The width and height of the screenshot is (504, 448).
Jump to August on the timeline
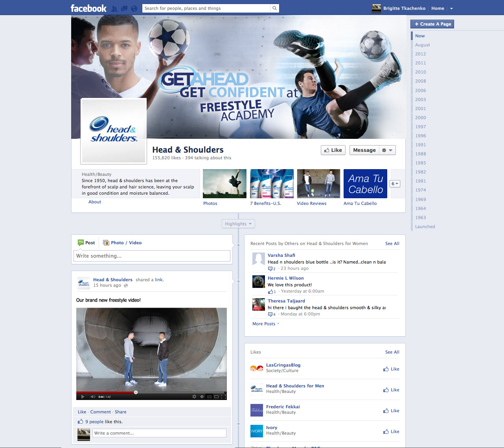coord(423,45)
